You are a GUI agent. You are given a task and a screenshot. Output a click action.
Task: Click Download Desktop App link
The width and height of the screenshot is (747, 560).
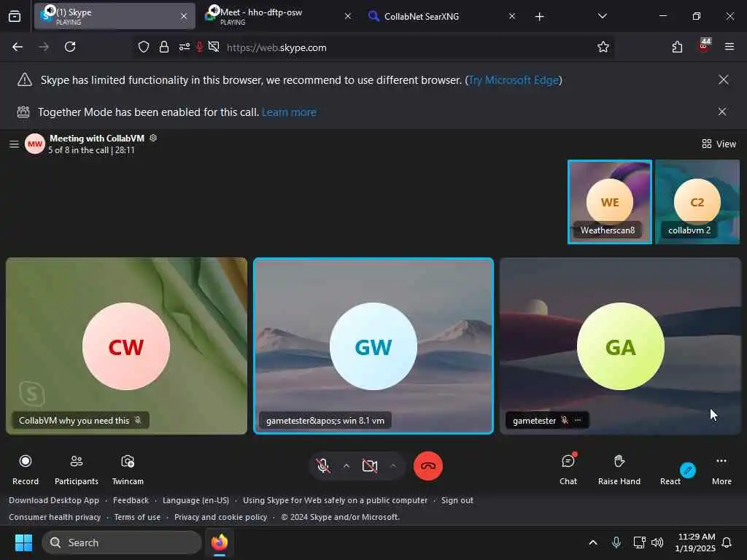[x=54, y=500]
